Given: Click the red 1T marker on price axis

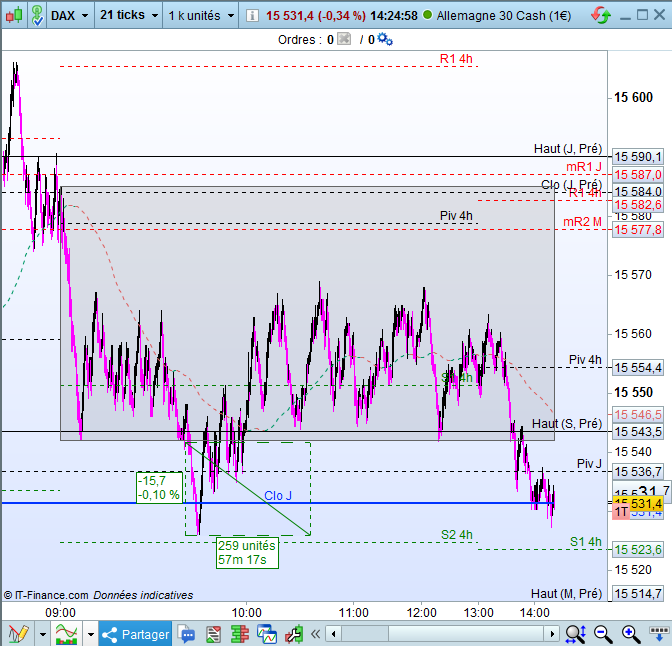Looking at the screenshot, I should [621, 512].
